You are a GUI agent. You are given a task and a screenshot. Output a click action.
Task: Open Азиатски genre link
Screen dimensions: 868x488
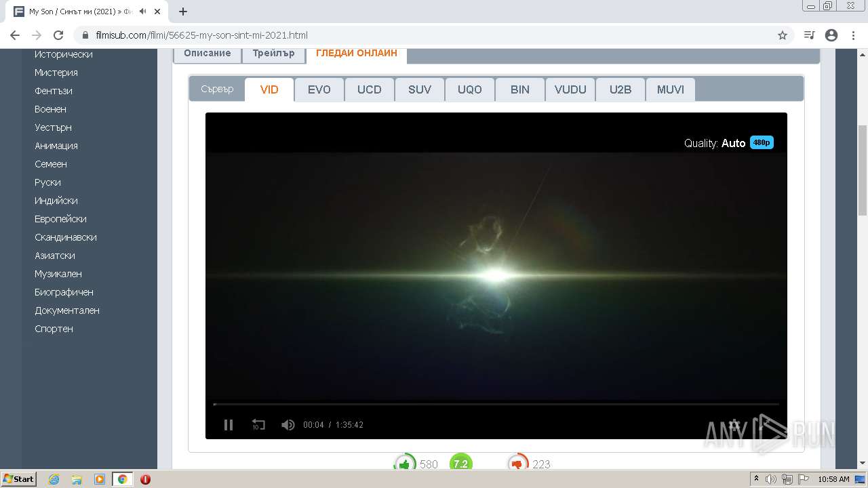coord(55,256)
